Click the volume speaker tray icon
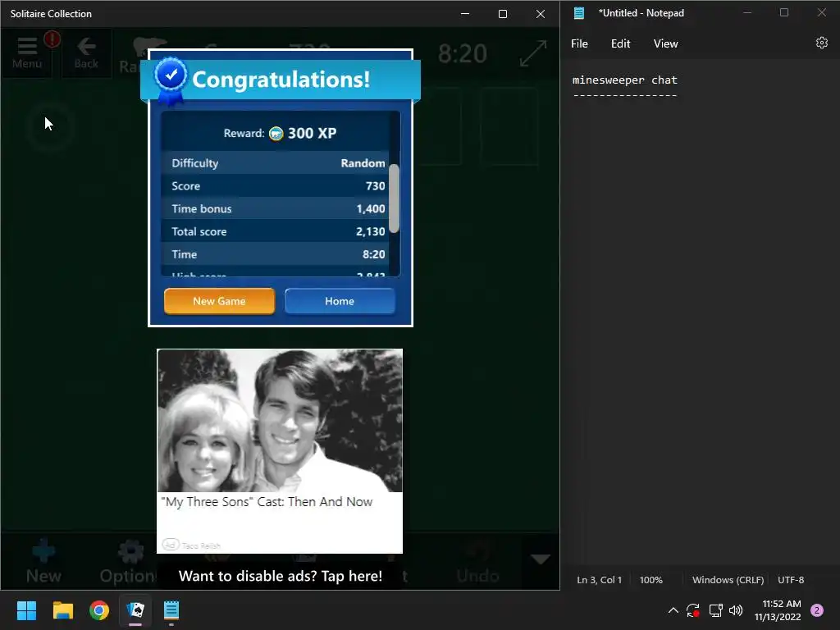This screenshot has width=840, height=630. tap(736, 610)
